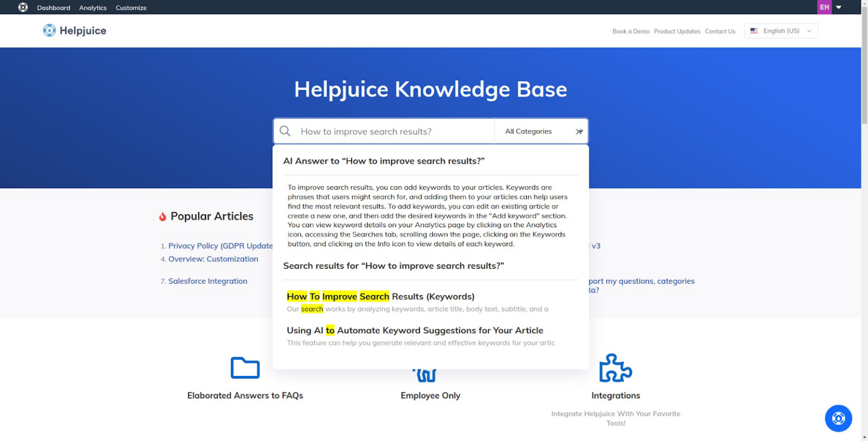
Task: Toggle the pin icon in the search bar
Action: coord(579,131)
